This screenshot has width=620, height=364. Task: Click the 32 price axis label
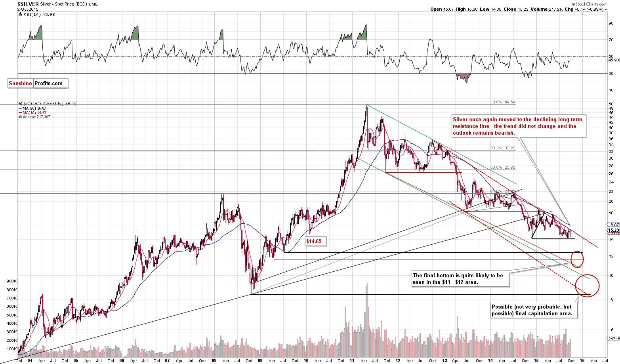[611, 151]
